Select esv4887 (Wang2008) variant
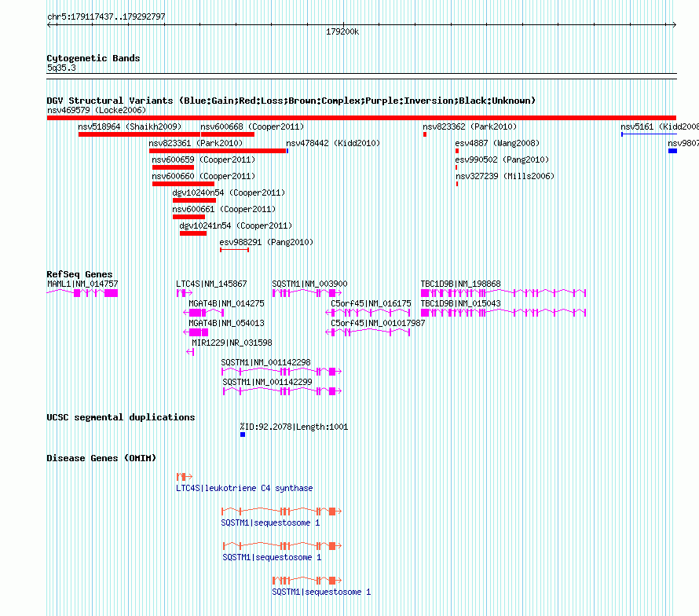 click(497, 143)
